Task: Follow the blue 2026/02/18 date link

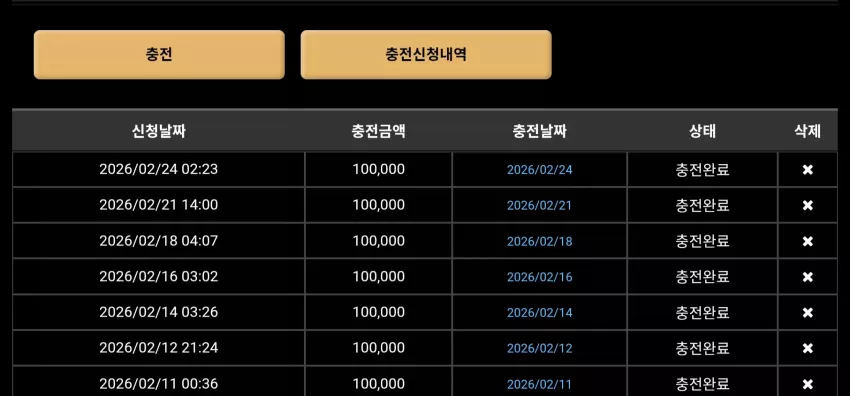Action: click(x=539, y=242)
